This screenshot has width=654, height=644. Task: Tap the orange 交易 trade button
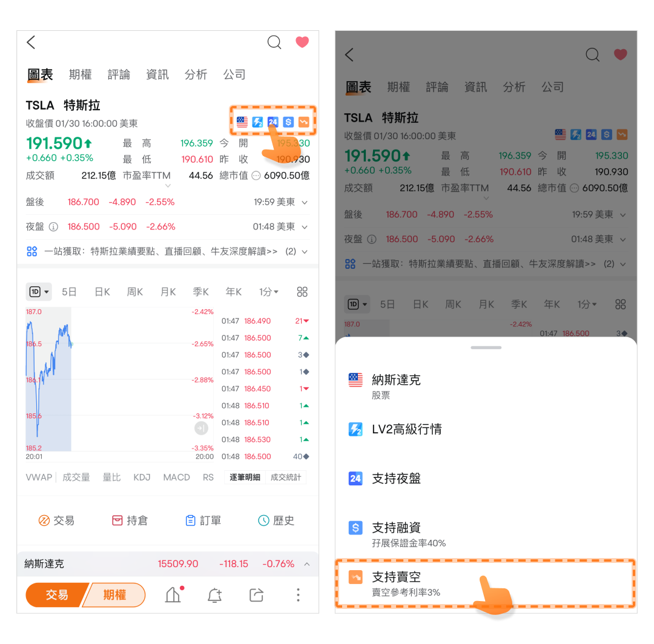tap(57, 595)
